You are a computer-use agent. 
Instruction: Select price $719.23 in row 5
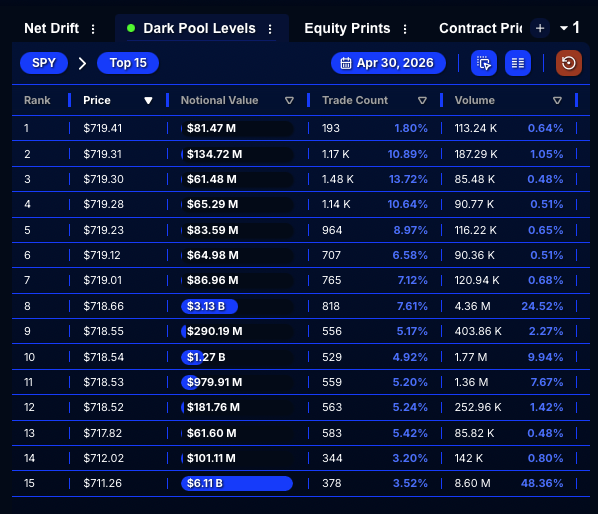(103, 230)
